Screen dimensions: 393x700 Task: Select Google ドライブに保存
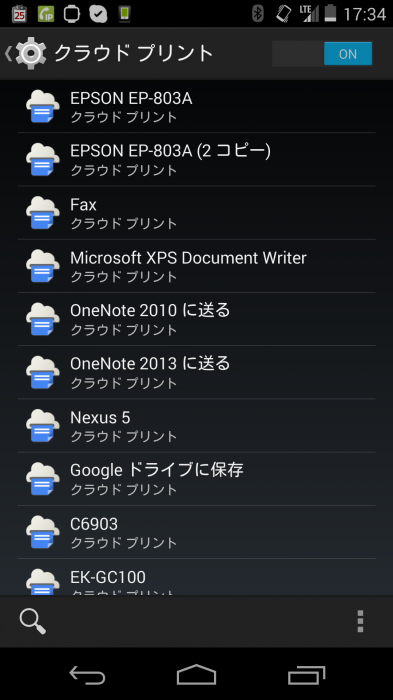196,479
